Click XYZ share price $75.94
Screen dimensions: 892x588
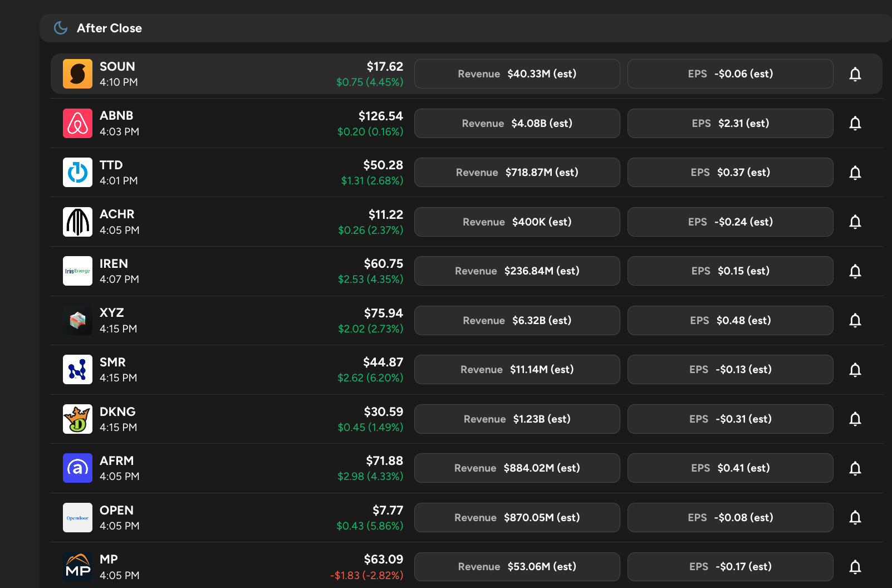(384, 313)
